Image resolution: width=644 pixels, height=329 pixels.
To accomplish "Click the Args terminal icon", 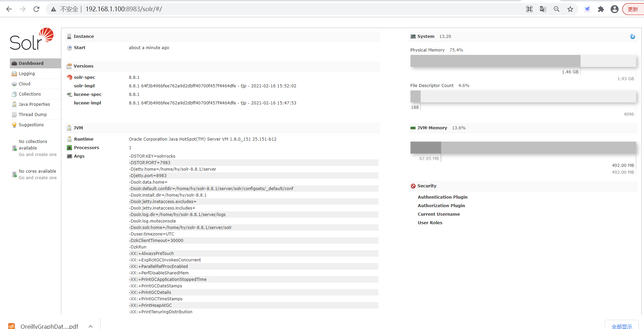I will pyautogui.click(x=70, y=156).
